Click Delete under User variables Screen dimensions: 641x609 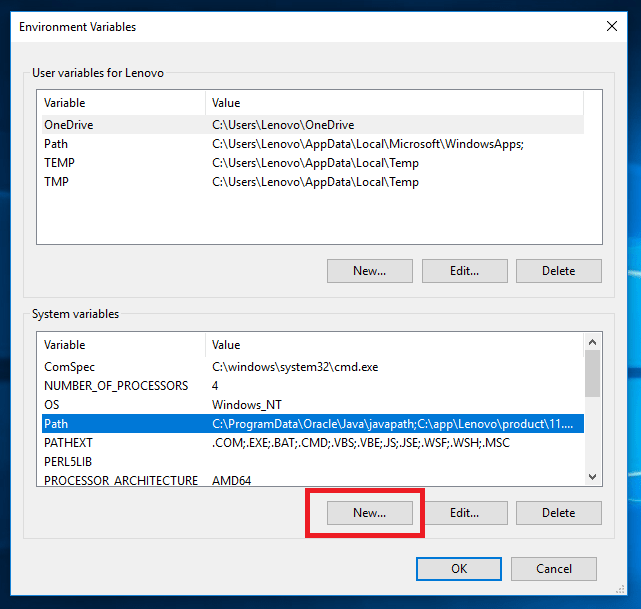(558, 271)
